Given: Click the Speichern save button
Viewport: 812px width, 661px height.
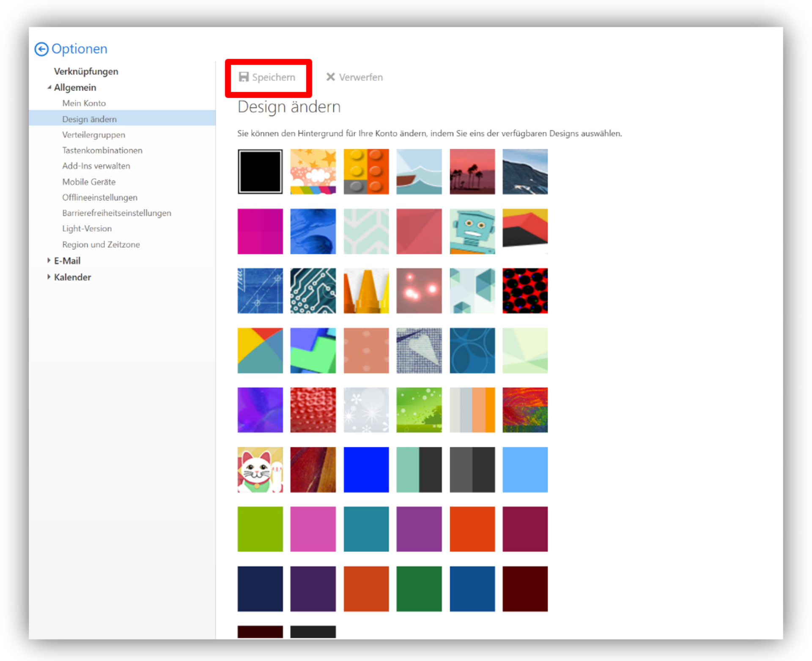Looking at the screenshot, I should coord(267,77).
